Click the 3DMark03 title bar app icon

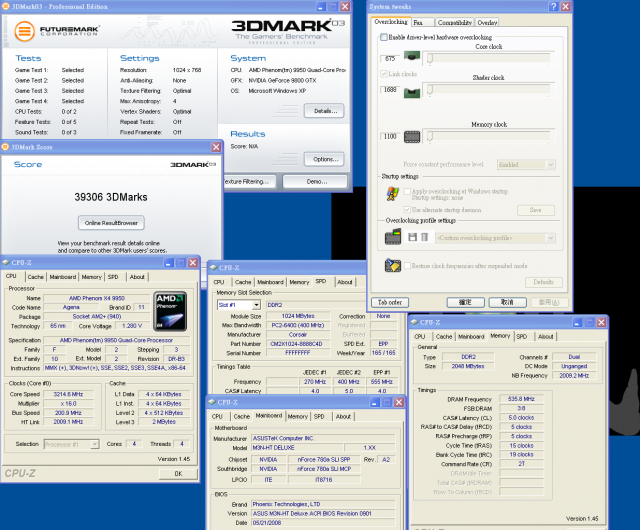[x=6, y=7]
